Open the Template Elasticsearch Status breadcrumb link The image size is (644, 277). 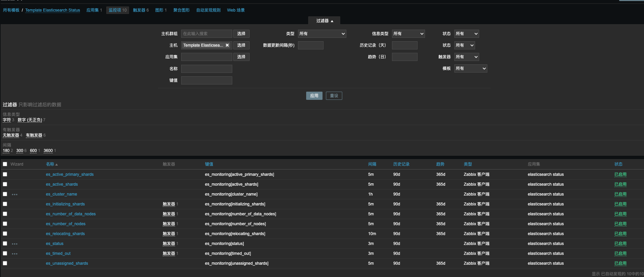click(x=53, y=10)
